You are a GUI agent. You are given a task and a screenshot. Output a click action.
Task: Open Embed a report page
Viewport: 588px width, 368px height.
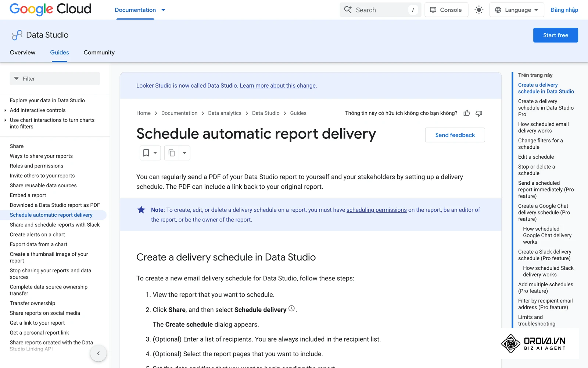click(28, 195)
